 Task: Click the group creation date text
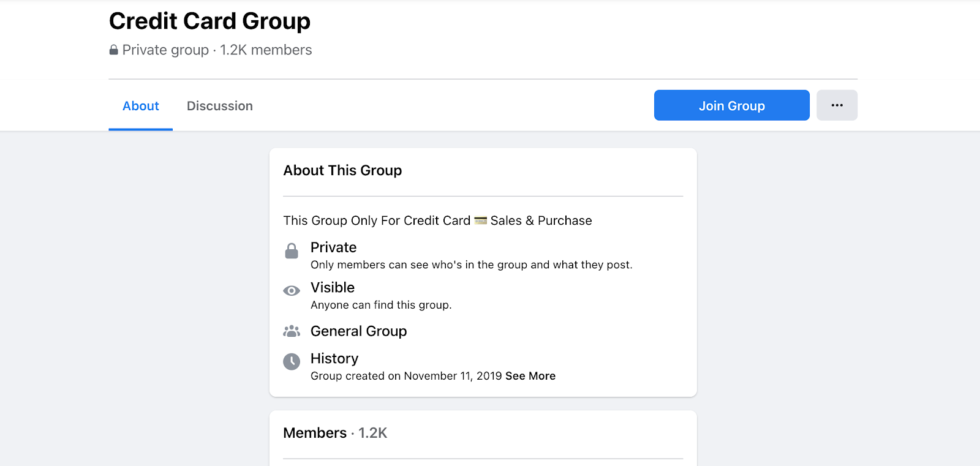click(406, 376)
